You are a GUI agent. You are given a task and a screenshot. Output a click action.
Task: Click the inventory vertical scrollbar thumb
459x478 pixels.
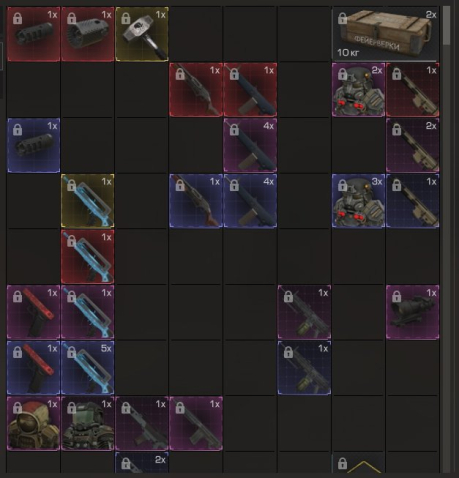coord(447,25)
